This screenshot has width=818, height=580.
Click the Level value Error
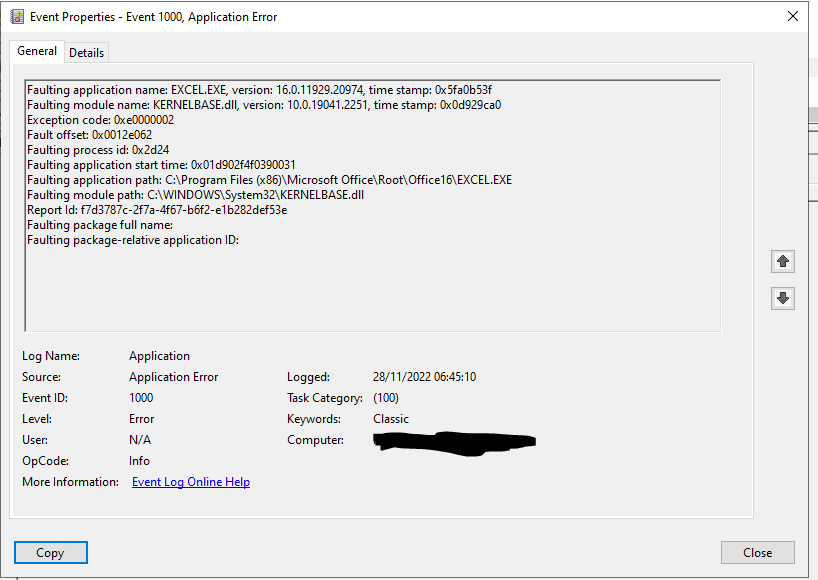click(142, 419)
